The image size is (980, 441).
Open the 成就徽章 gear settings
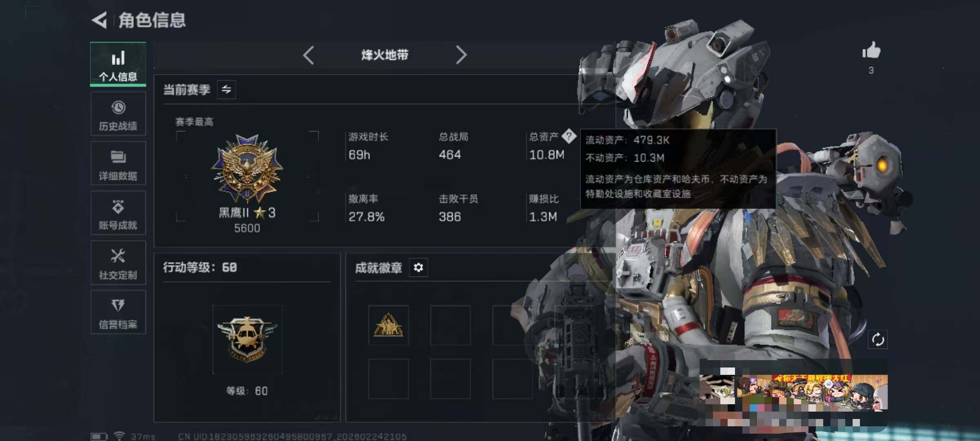pos(419,268)
